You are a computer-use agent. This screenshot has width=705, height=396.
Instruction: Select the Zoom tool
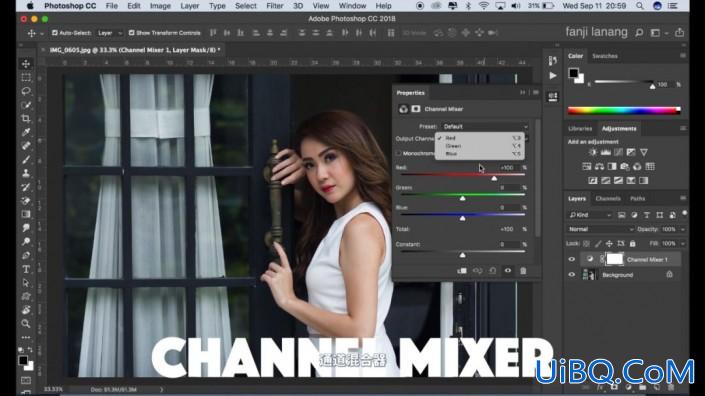(x=26, y=324)
